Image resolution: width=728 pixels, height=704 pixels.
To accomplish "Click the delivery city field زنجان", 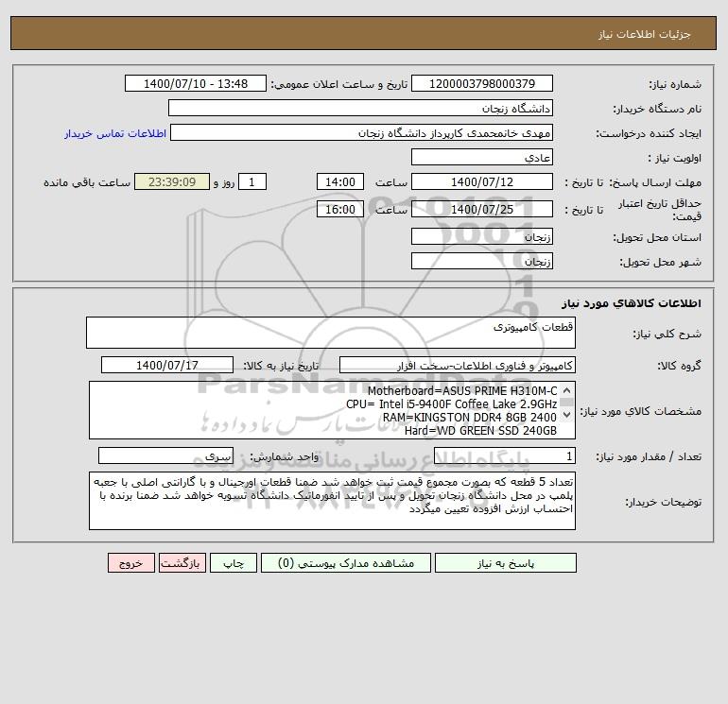I will pos(482,261).
